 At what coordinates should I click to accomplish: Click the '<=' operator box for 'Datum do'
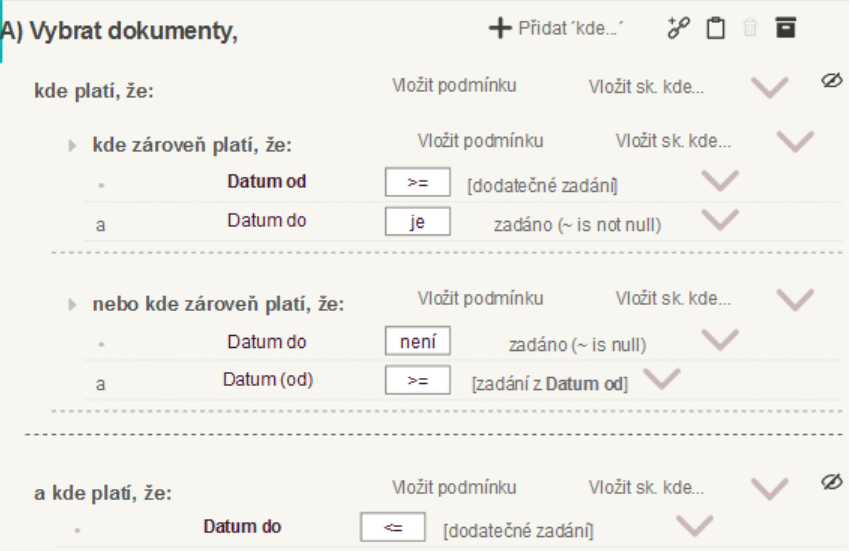pyautogui.click(x=392, y=526)
